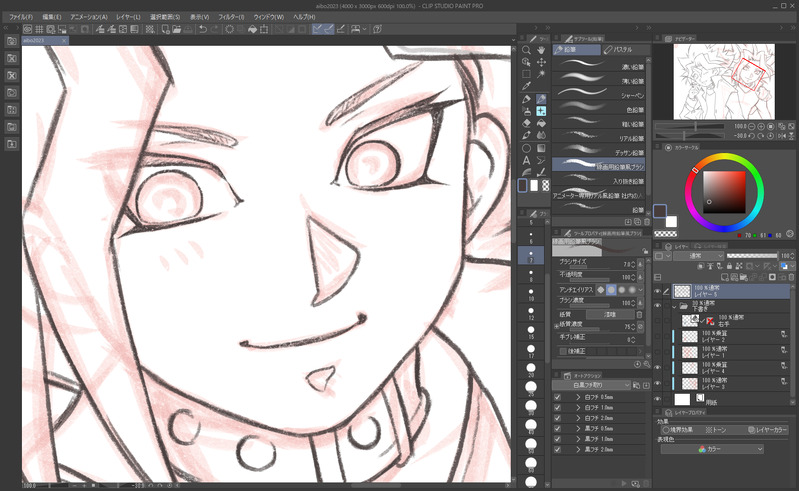Open the 編集(E) menu
799x491 pixels.
[51, 17]
